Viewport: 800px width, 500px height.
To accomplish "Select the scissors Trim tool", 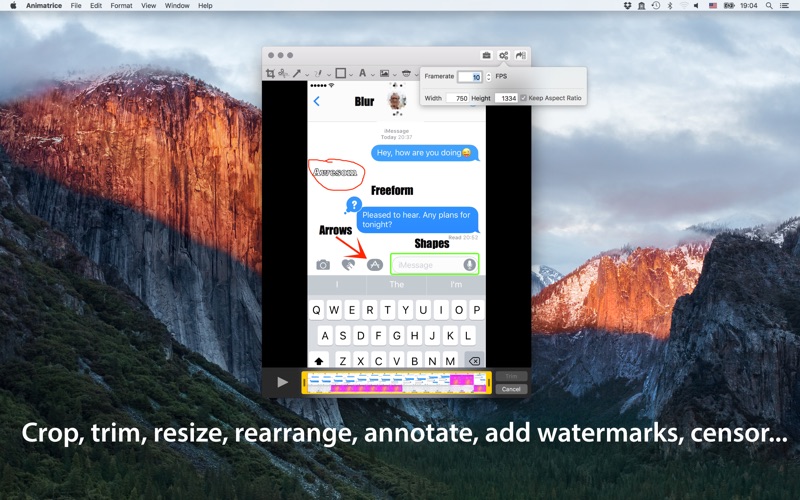I will pyautogui.click(x=283, y=73).
